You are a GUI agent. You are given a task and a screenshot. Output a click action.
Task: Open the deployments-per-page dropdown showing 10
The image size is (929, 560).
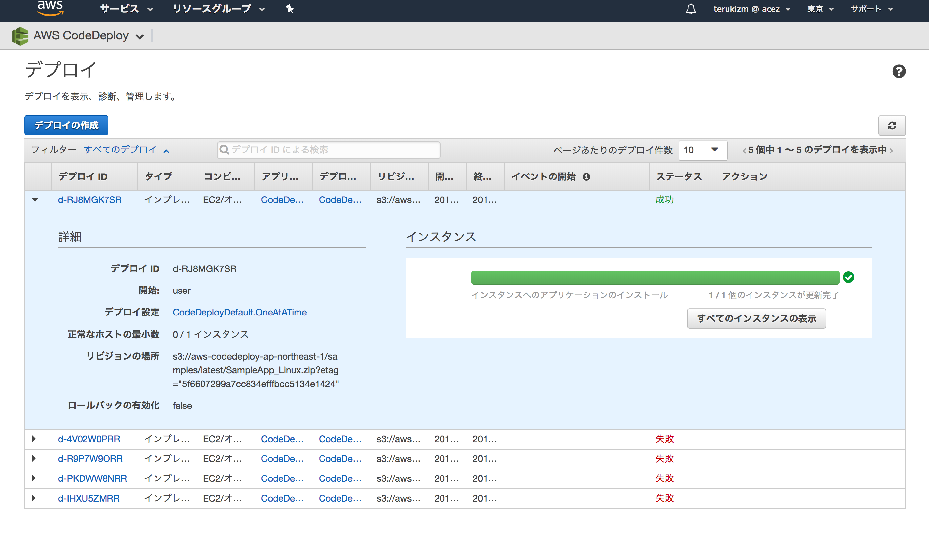click(x=703, y=150)
